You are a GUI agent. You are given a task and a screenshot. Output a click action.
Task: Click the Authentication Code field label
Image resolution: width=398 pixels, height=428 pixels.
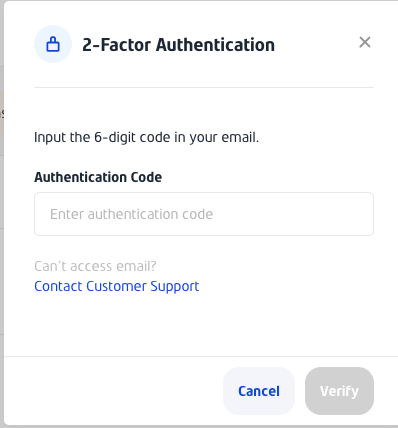pos(98,177)
